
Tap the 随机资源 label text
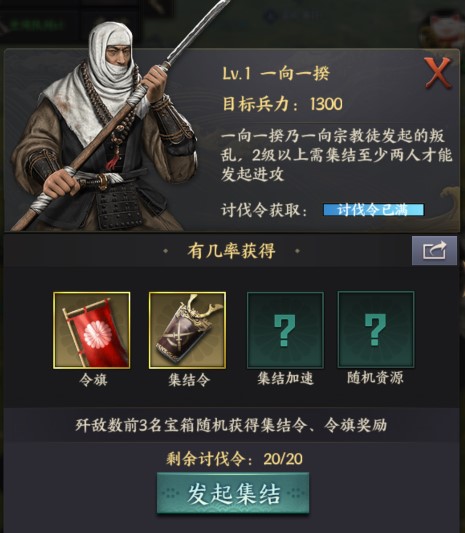[375, 377]
